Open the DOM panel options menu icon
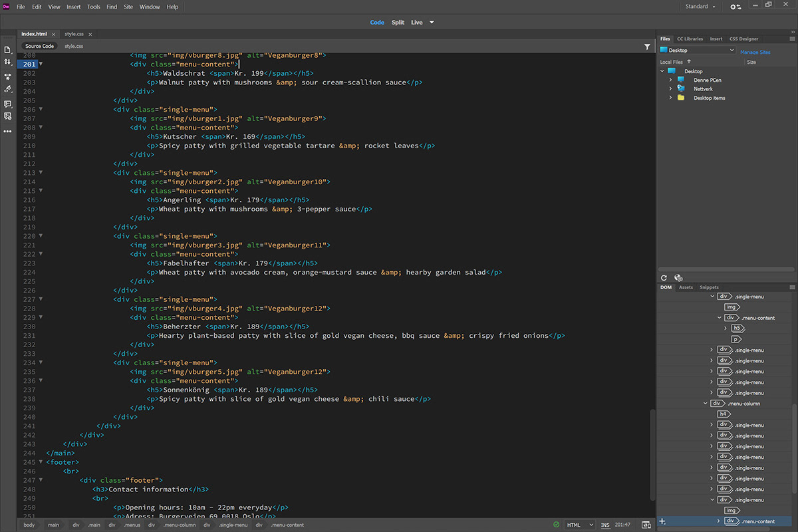Image resolution: width=798 pixels, height=532 pixels. click(x=792, y=287)
